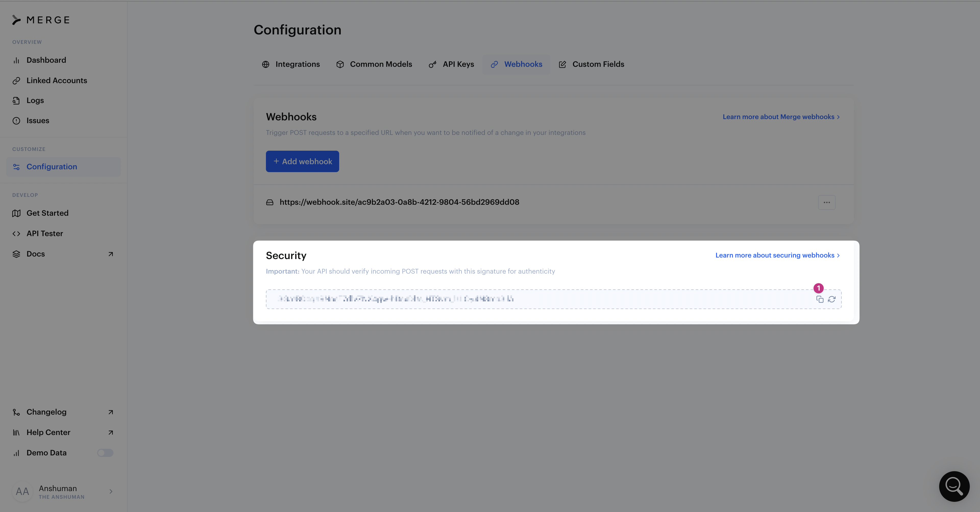
Task: Open Learn more about securing webhooks
Action: pos(778,255)
